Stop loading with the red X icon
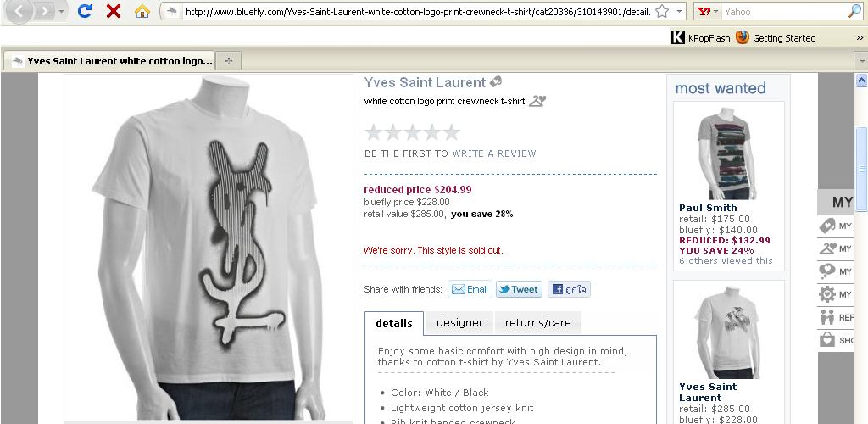 (114, 10)
